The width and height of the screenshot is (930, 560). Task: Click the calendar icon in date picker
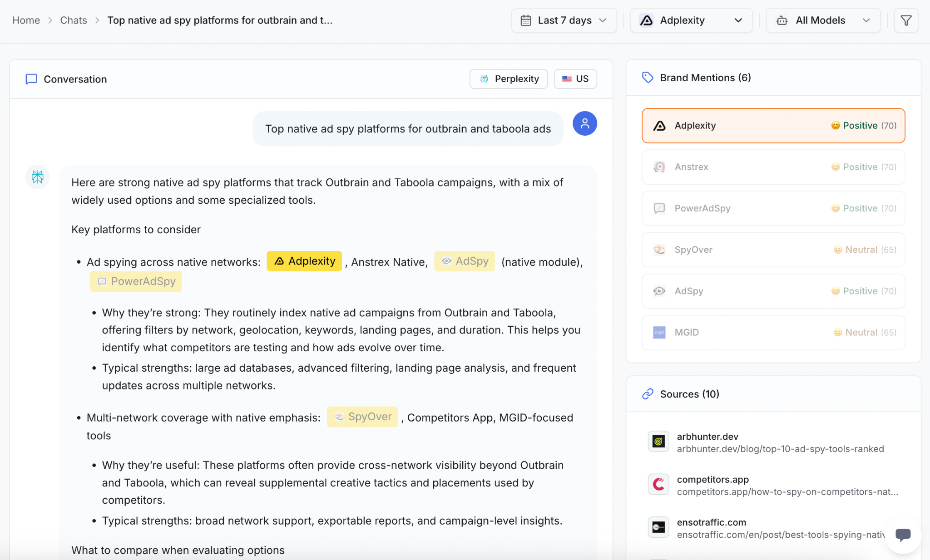pos(526,20)
